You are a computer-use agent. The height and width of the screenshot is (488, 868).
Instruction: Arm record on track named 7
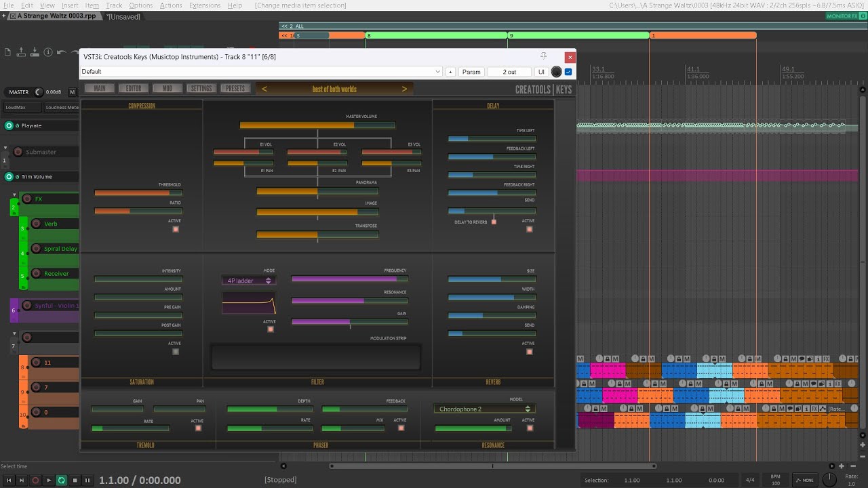tap(36, 388)
